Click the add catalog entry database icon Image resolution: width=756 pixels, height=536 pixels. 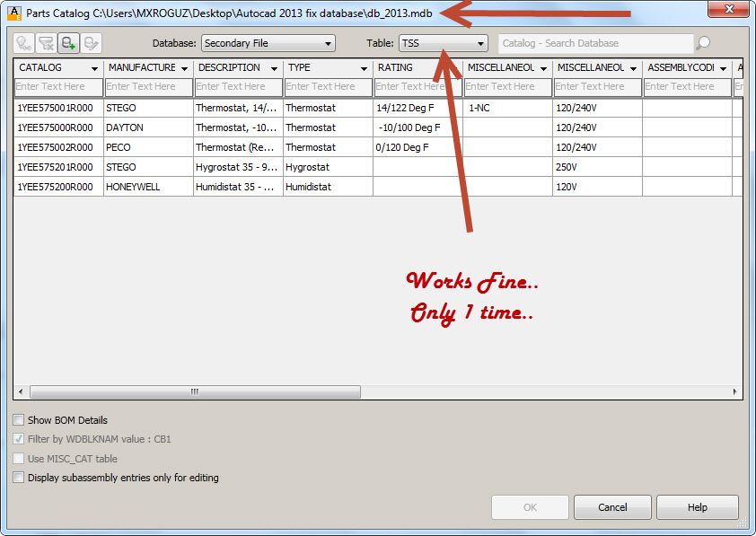(68, 43)
